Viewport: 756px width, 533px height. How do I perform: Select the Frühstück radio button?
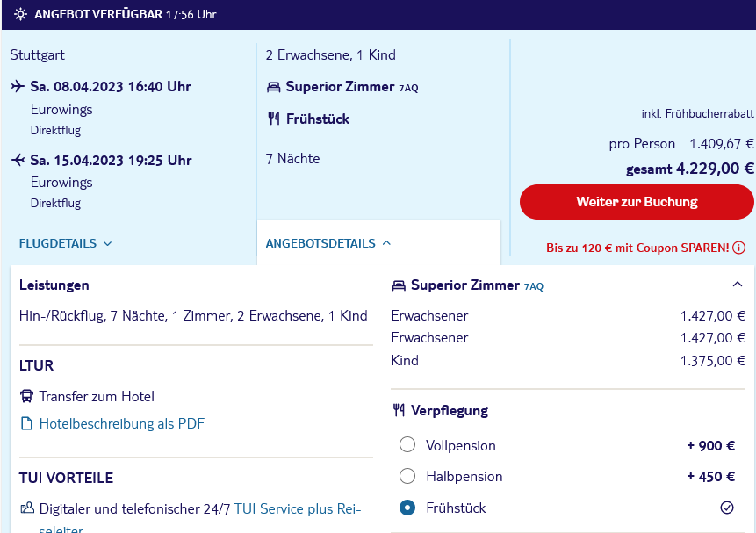407,508
